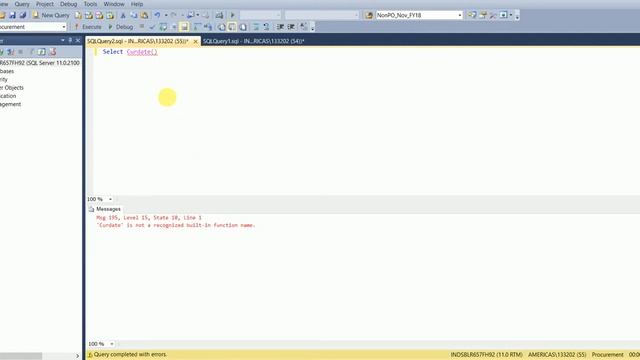Click the Save icon in the top toolbar
The image size is (640, 360).
13,15
